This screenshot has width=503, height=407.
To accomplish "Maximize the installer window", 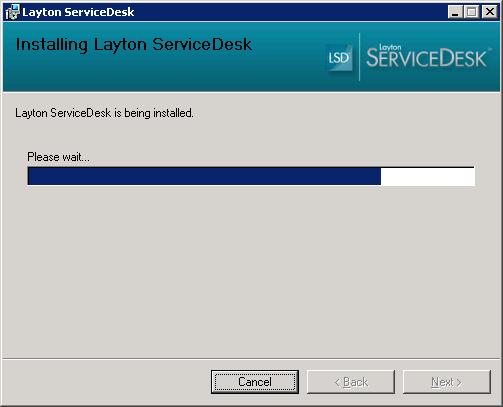I will 472,12.
